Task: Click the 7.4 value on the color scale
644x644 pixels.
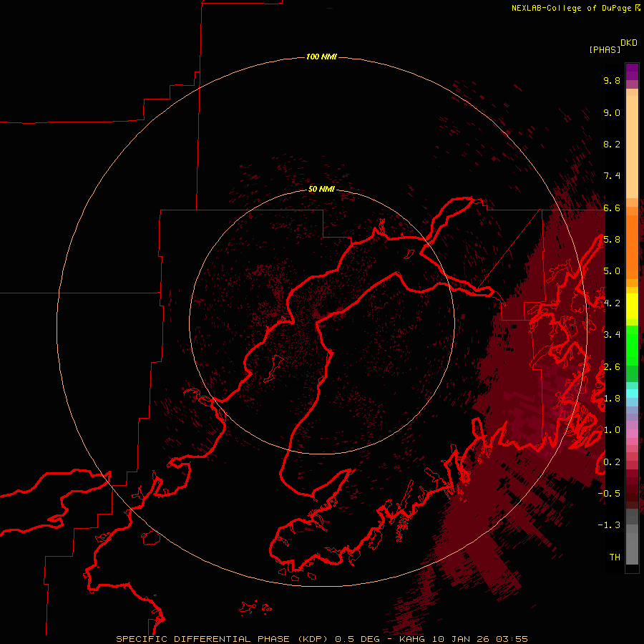Action: 612,176
